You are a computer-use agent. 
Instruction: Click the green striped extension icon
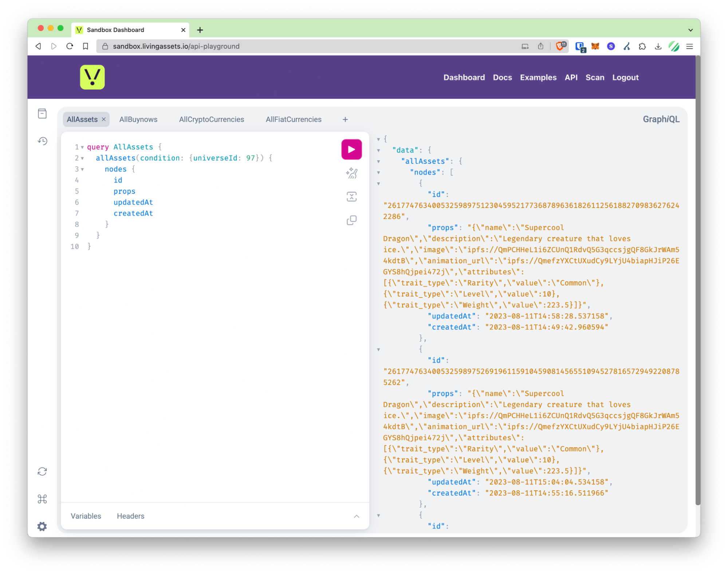674,46
